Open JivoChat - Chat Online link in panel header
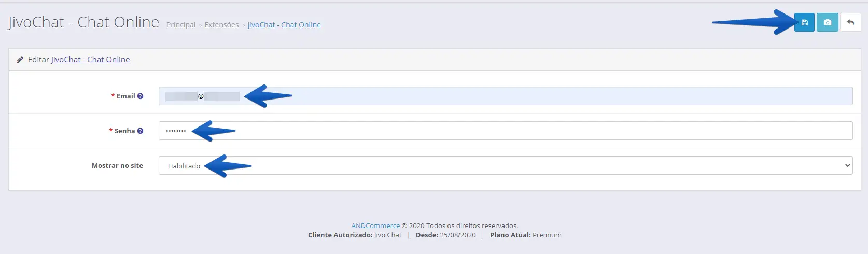This screenshot has width=868, height=254. coord(90,60)
